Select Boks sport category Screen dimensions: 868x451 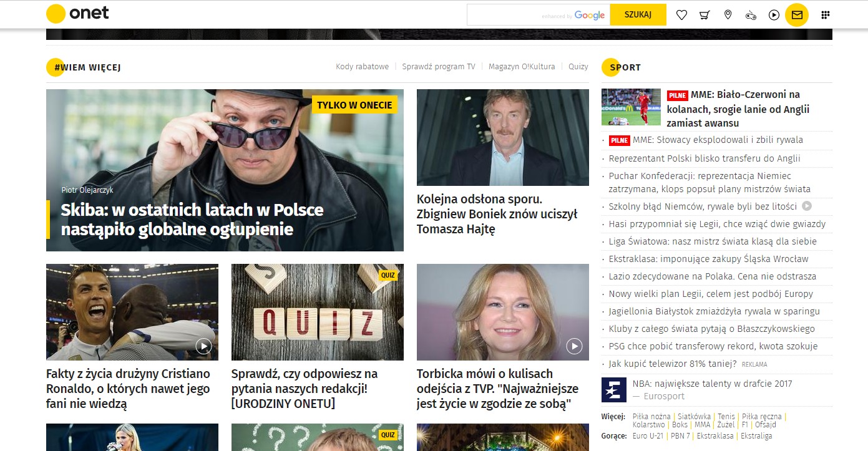pyautogui.click(x=680, y=424)
